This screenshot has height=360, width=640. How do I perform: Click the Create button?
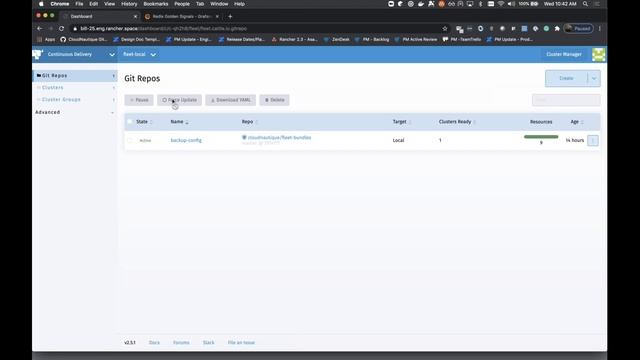[566, 78]
